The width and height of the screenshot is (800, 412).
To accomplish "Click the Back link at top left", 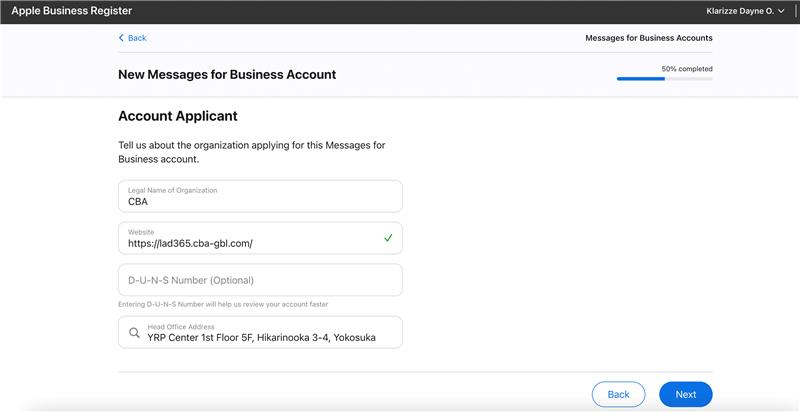I will [x=133, y=38].
